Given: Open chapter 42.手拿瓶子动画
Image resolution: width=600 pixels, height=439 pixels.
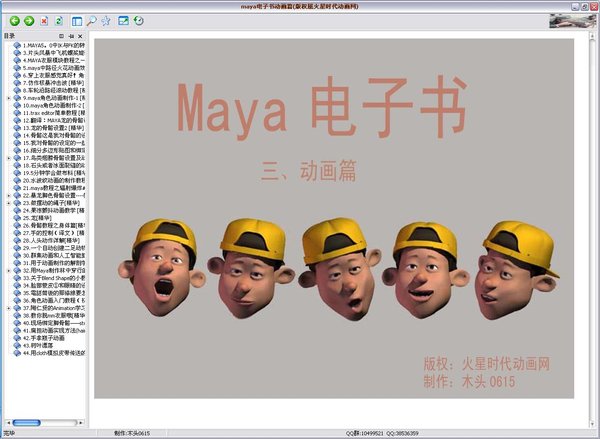Looking at the screenshot, I should point(44,338).
